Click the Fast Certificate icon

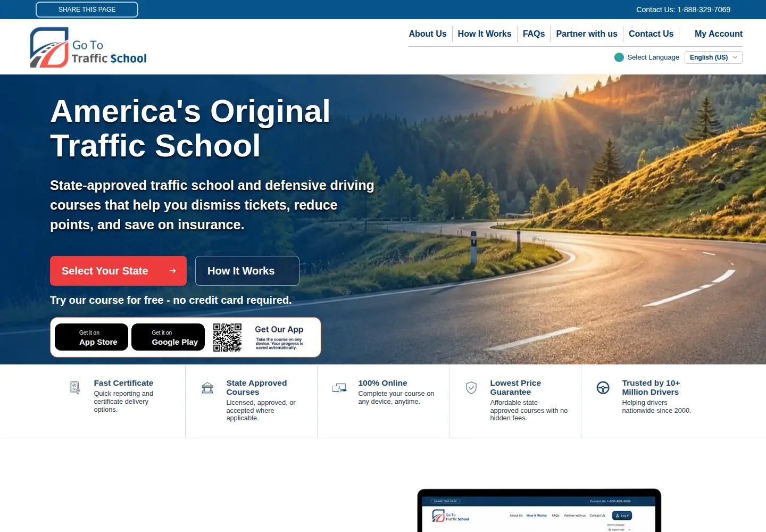(75, 388)
